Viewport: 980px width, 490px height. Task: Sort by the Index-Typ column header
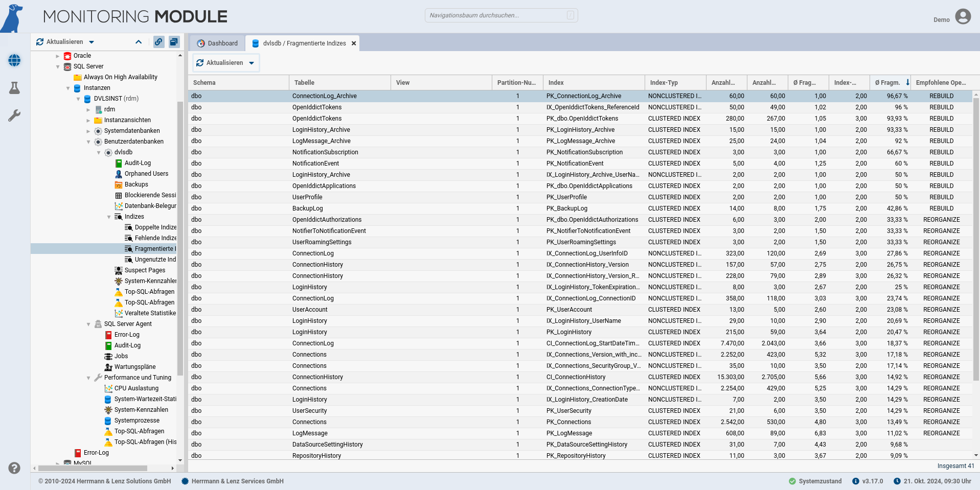pyautogui.click(x=675, y=83)
